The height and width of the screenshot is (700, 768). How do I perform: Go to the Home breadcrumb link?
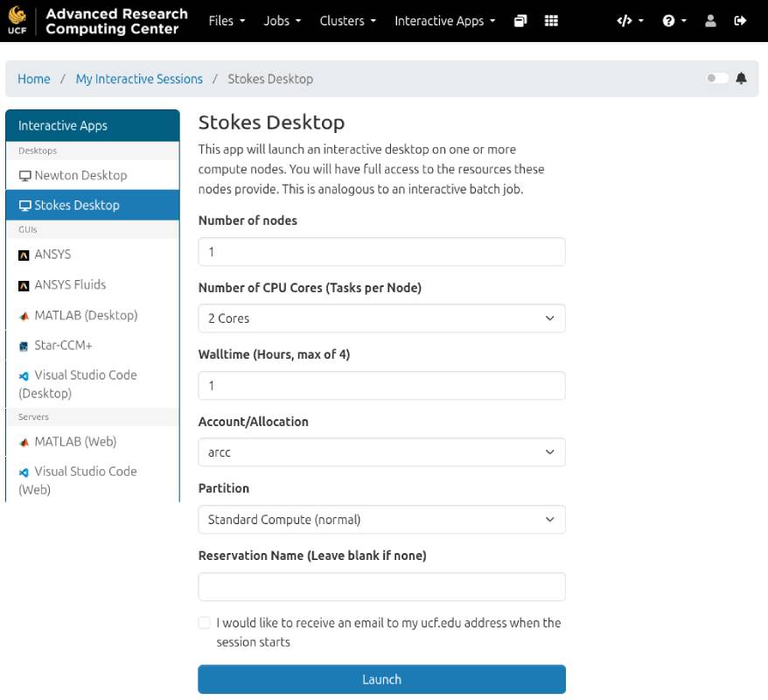34,79
